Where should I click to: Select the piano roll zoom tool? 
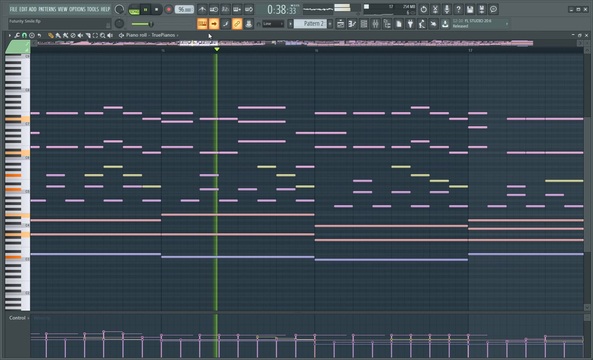[x=102, y=35]
